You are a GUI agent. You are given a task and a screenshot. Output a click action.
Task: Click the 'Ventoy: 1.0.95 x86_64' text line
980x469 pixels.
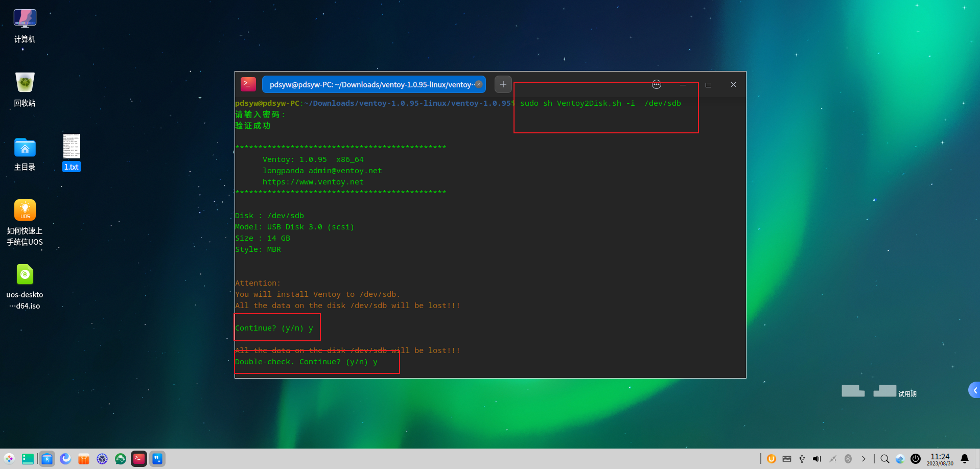313,159
